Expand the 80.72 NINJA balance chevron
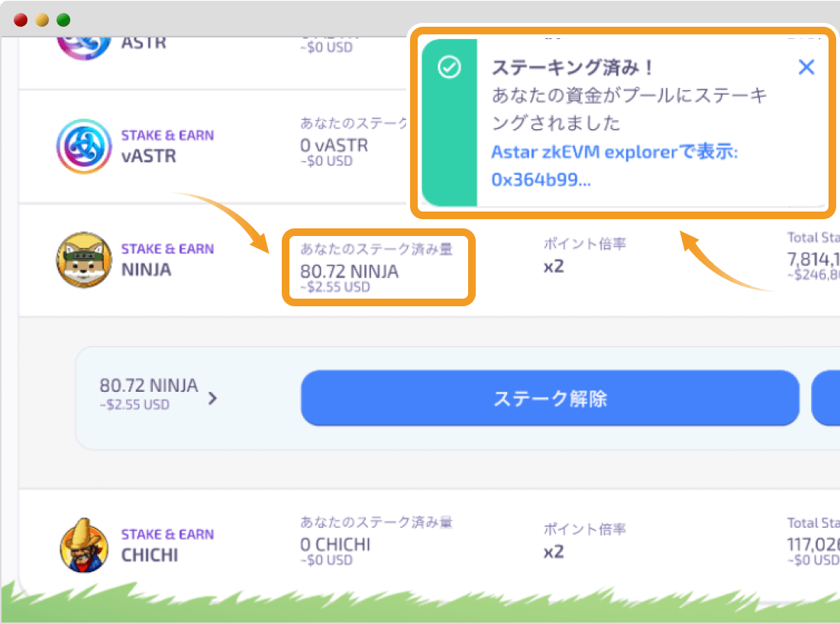Screen dimensions: 840x624 pyautogui.click(x=213, y=398)
